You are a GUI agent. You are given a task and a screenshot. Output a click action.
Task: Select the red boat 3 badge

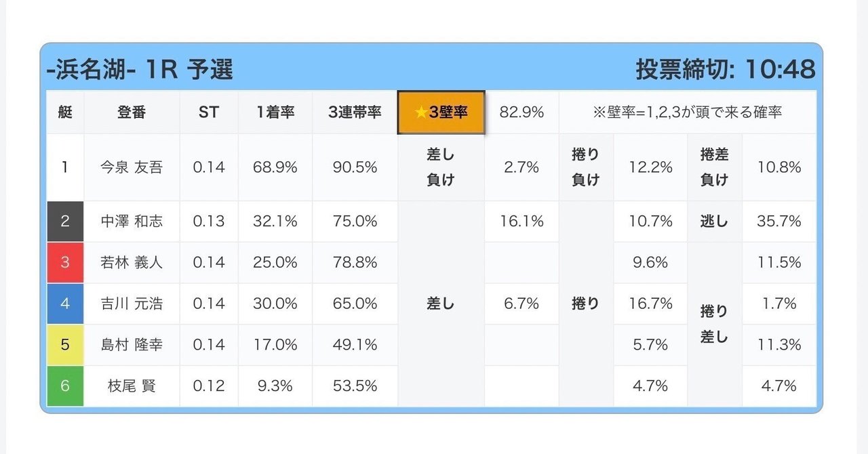65,262
